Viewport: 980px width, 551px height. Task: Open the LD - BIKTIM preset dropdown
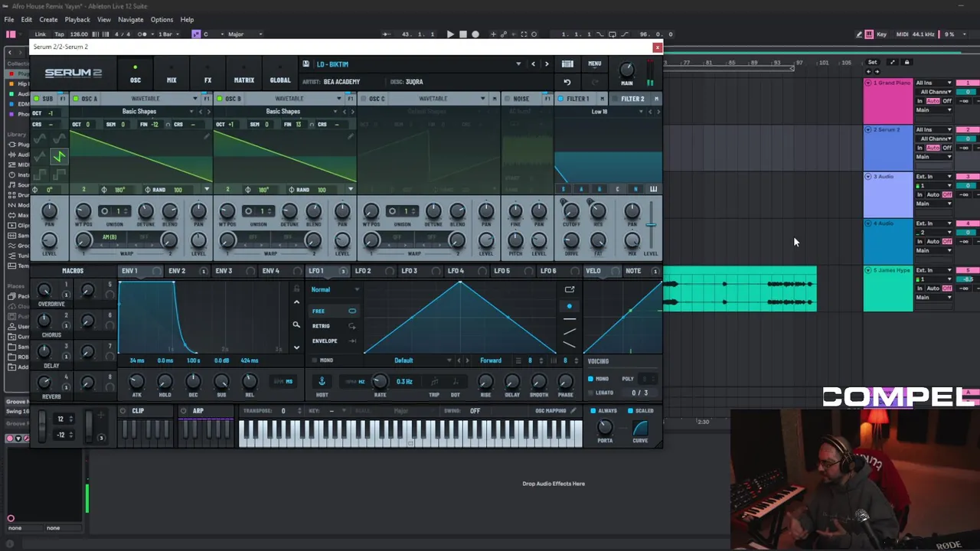pyautogui.click(x=518, y=64)
